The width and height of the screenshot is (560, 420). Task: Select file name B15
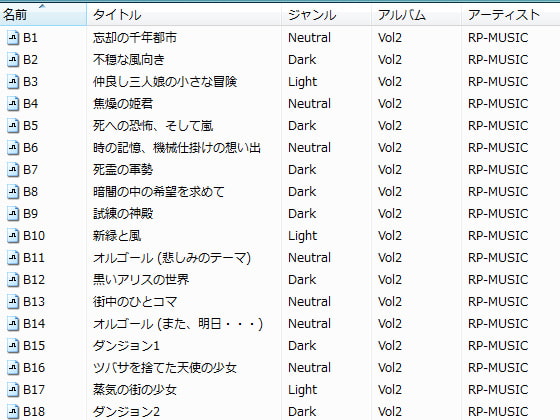[34, 346]
